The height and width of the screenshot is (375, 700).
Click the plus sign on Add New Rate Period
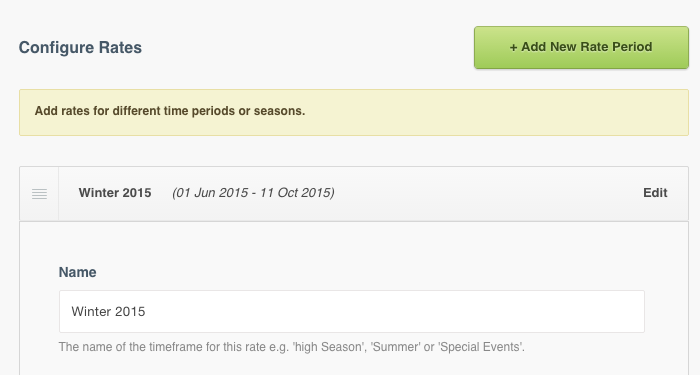pos(513,47)
